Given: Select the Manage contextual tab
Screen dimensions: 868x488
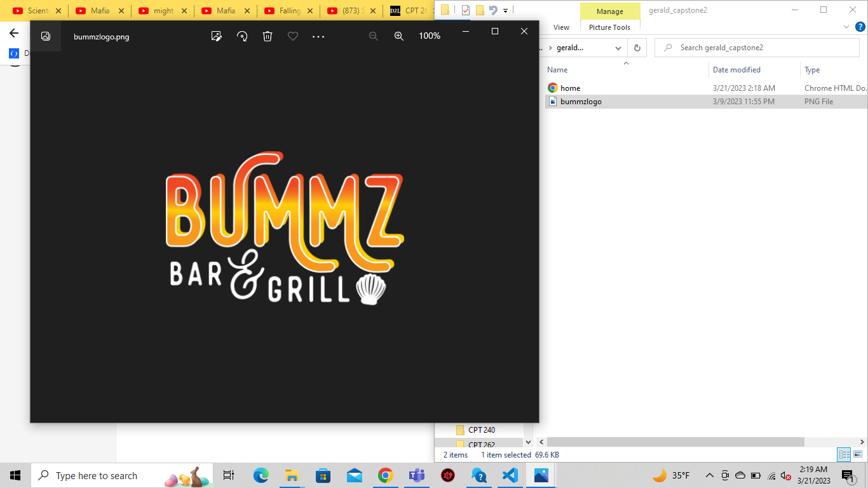Looking at the screenshot, I should (609, 11).
